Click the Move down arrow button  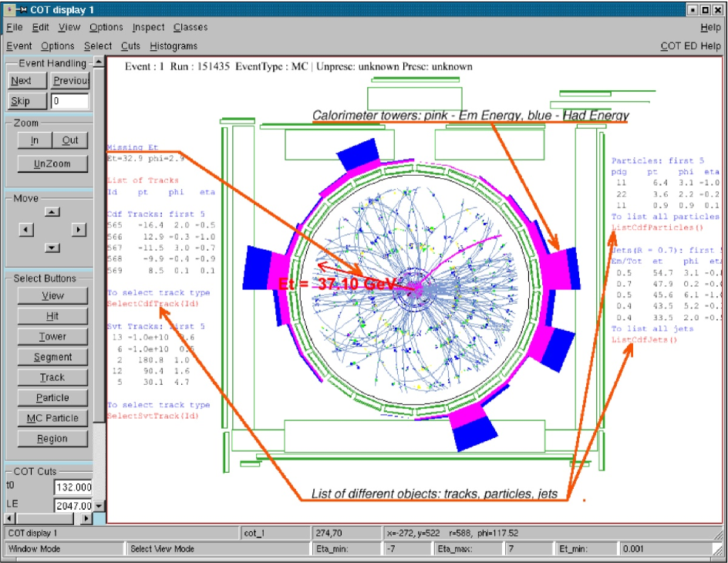pyautogui.click(x=52, y=248)
